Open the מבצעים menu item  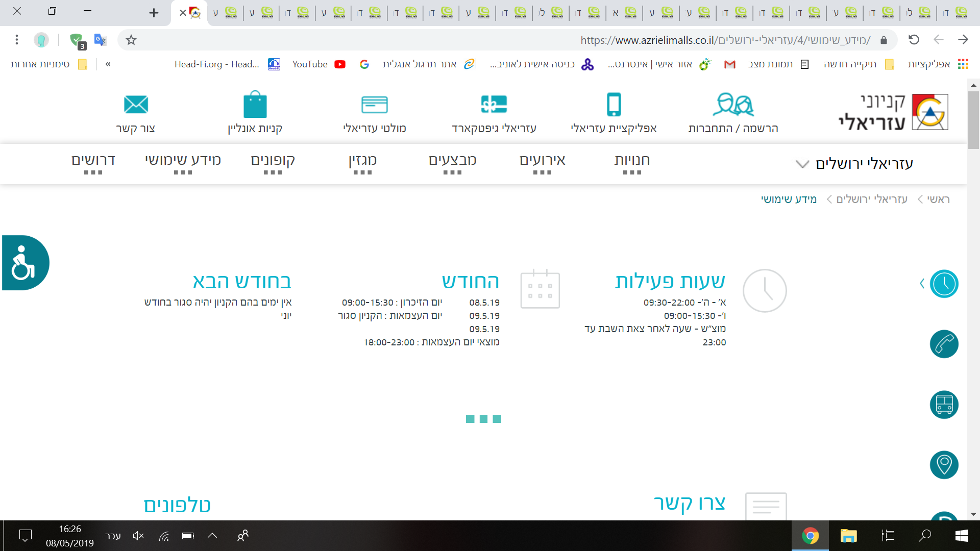coord(452,160)
